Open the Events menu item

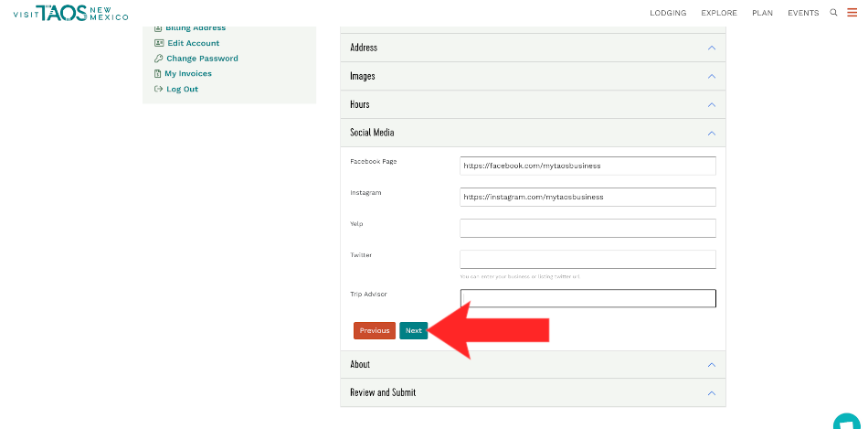pyautogui.click(x=803, y=13)
